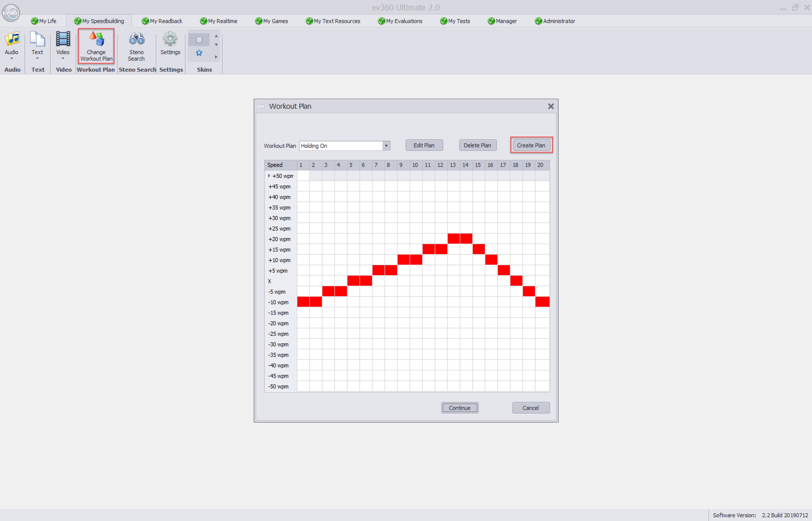The height and width of the screenshot is (521, 812).
Task: Click red cell at +20 wpm, column 13
Action: coord(454,239)
